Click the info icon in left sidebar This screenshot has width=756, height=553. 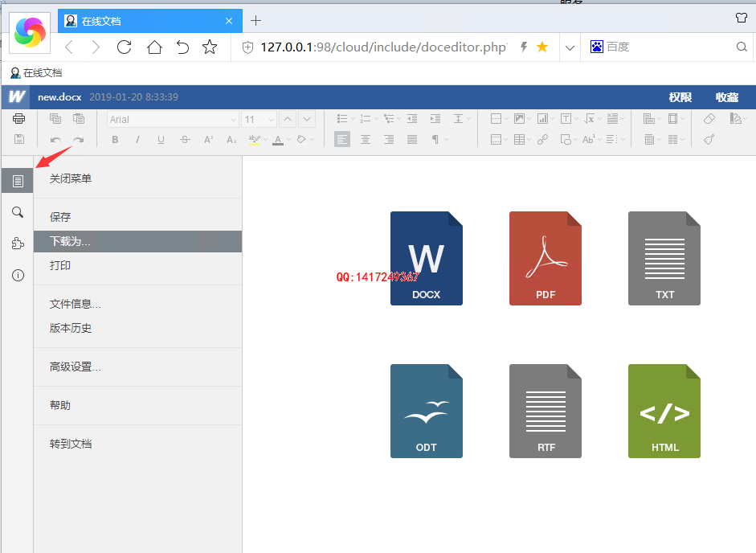tap(18, 275)
